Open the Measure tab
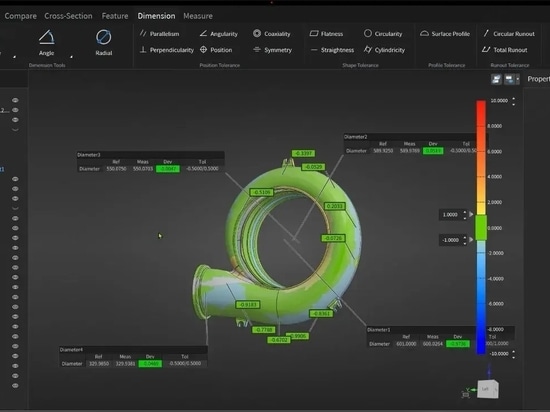 pyautogui.click(x=198, y=16)
